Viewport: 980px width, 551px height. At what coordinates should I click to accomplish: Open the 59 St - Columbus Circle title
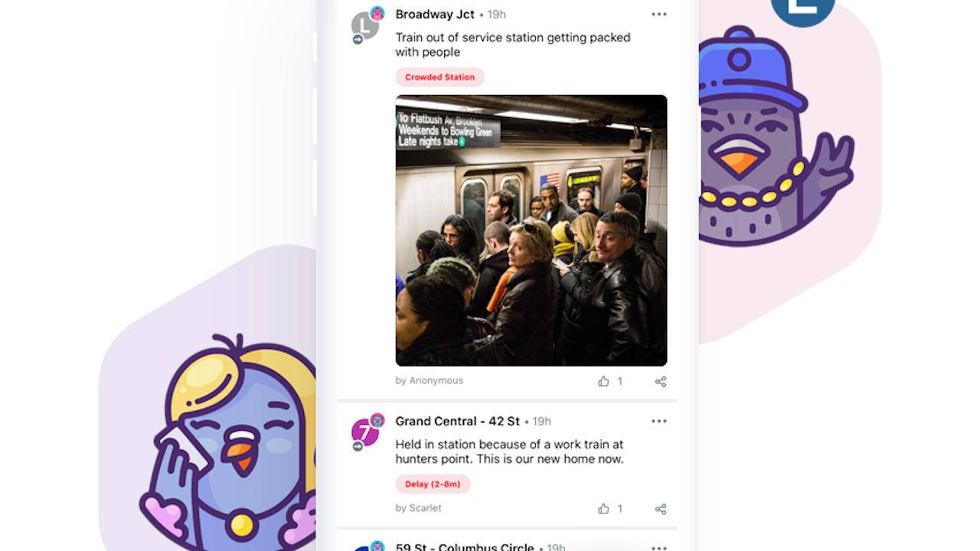point(465,547)
